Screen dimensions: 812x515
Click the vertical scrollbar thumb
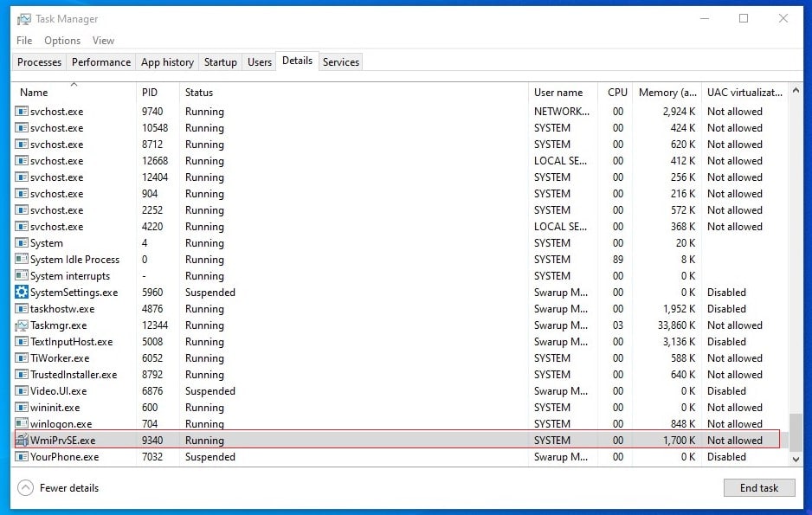[796, 431]
